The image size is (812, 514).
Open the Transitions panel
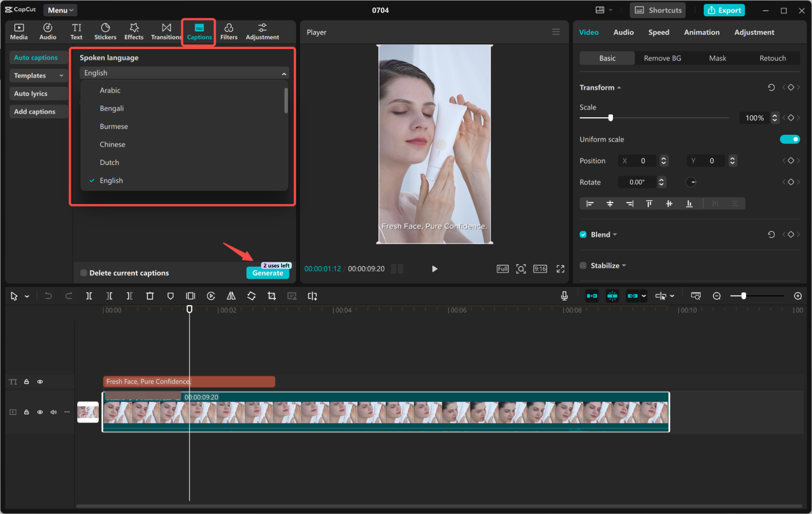166,31
